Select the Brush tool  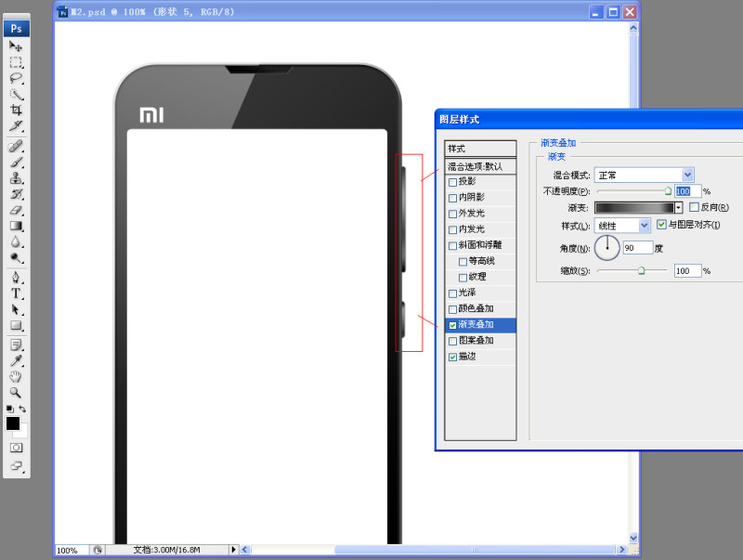tap(16, 162)
